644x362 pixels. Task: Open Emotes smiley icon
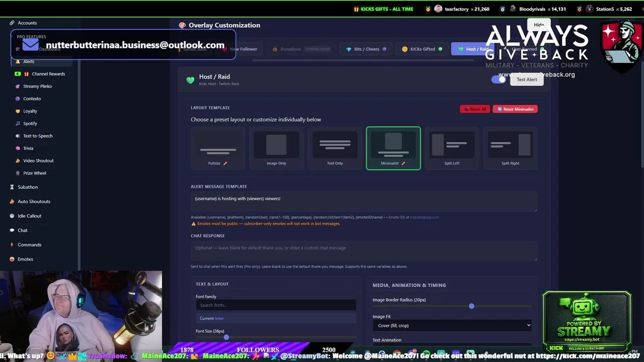12,259
